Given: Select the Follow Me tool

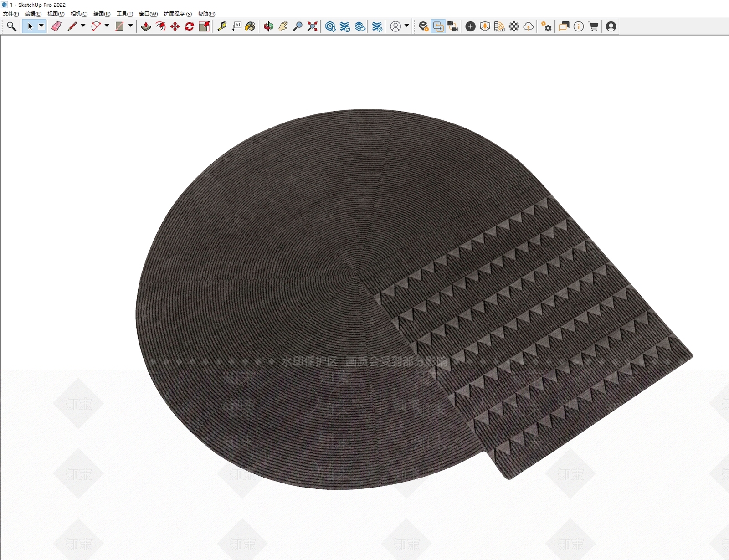Looking at the screenshot, I should [160, 26].
